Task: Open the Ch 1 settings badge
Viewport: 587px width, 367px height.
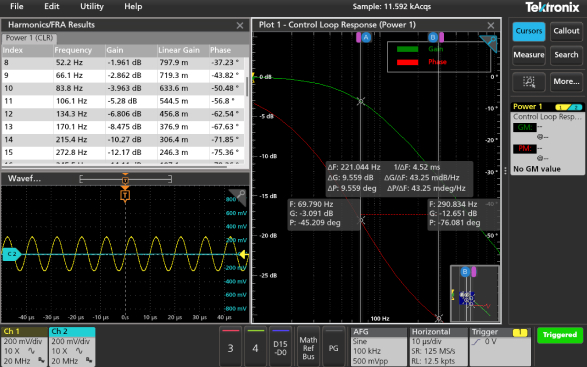Action: pos(24,347)
